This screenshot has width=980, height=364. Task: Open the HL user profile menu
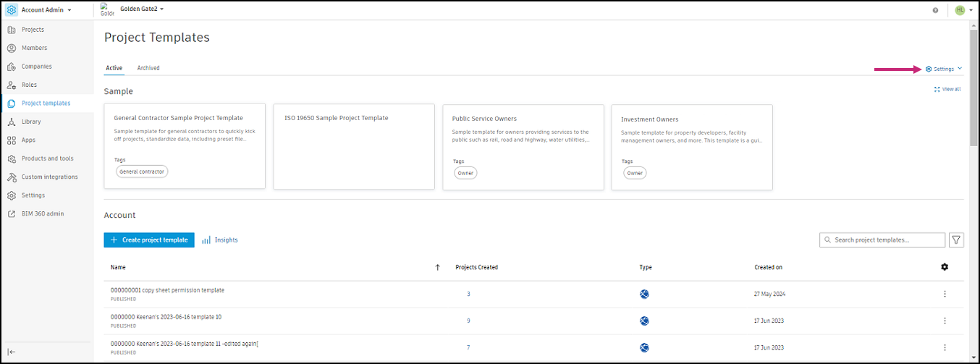point(963,10)
